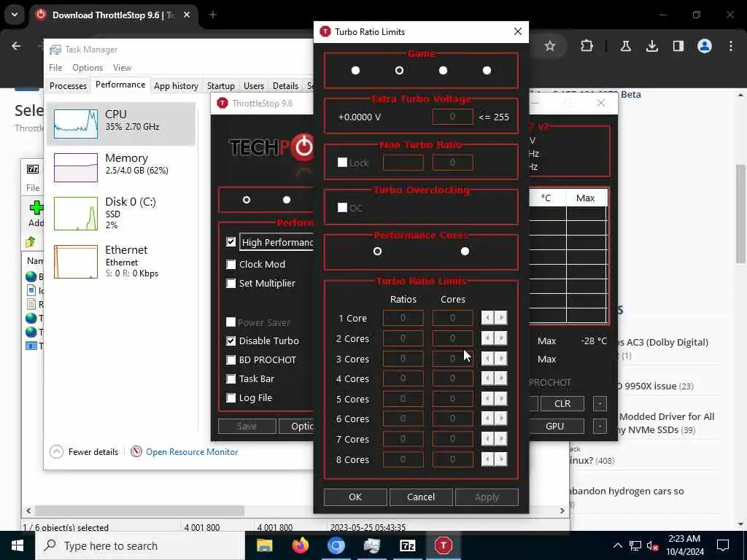Select the third Game profile radio button
The width and height of the screenshot is (747, 560).
click(x=443, y=71)
